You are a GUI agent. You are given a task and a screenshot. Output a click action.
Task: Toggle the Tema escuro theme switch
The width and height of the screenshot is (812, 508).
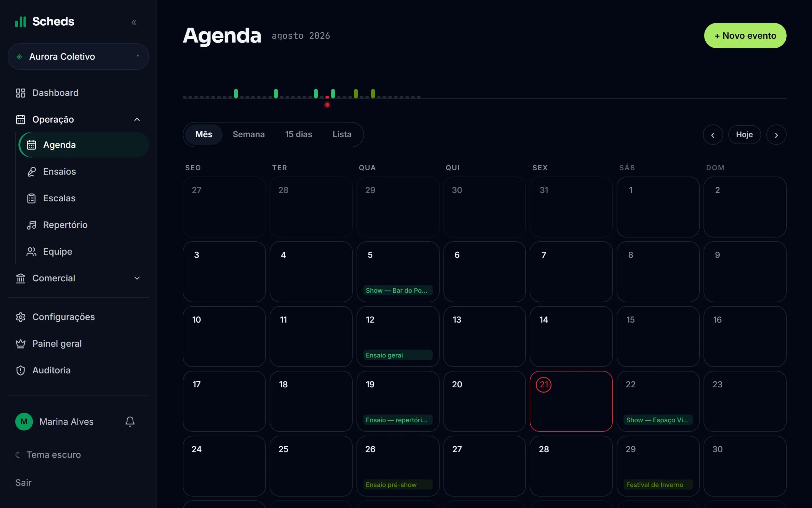click(48, 455)
